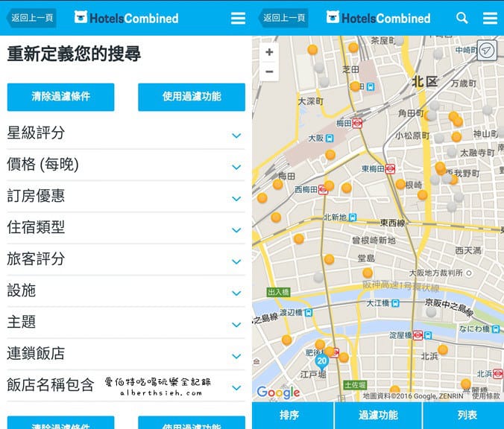
Task: Expand the 主題 filter section
Action: [x=126, y=322]
